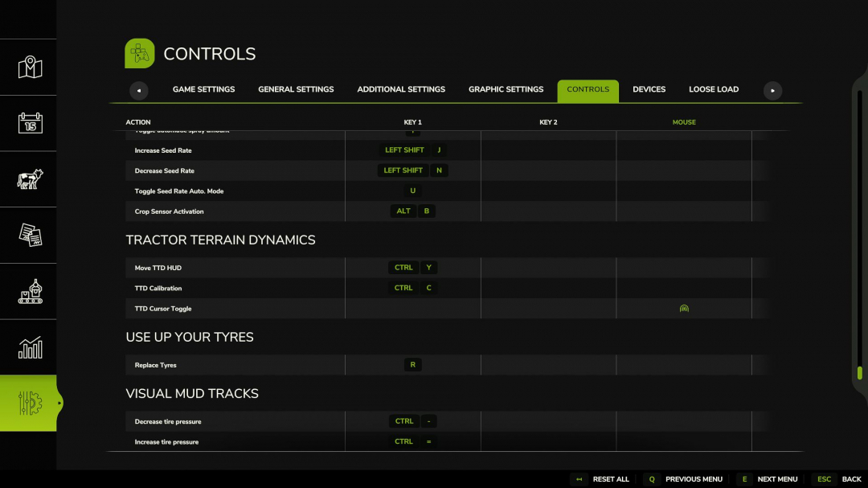Click the 'Move TTD HUD' label
The width and height of the screenshot is (868, 488).
tap(158, 268)
